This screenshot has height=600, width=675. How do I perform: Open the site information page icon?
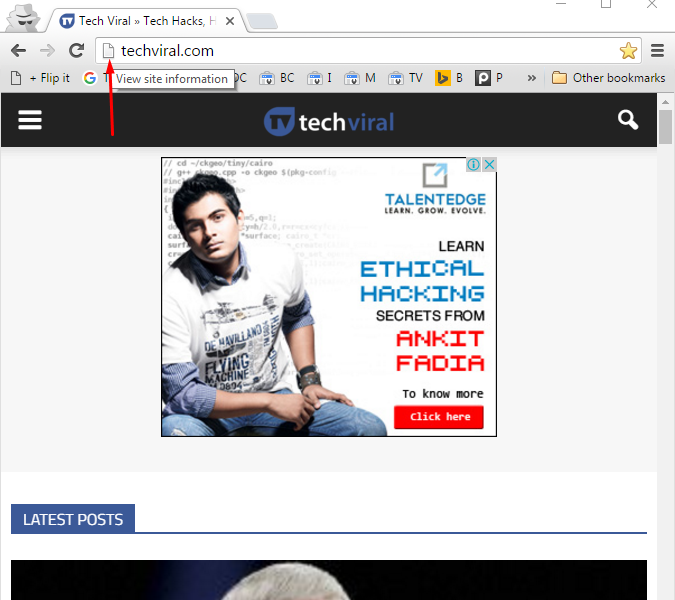click(x=108, y=51)
